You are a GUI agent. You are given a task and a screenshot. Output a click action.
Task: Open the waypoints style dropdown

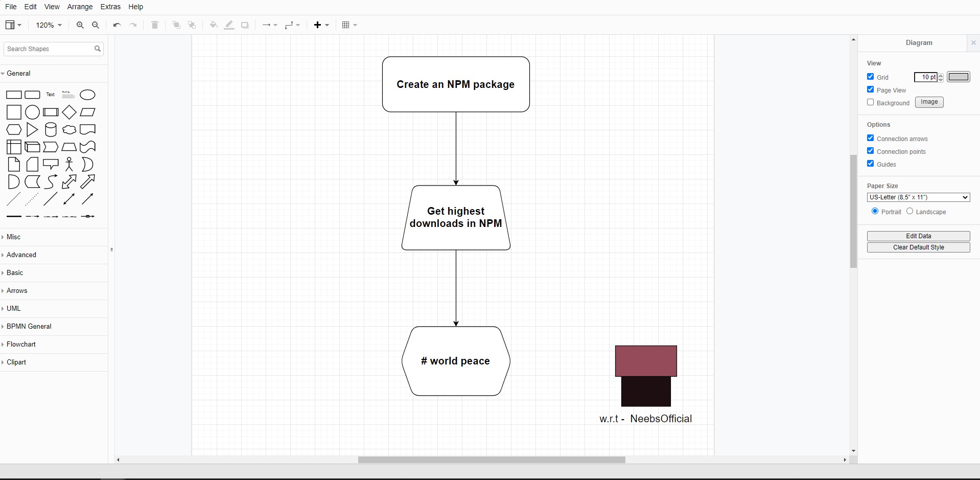[x=292, y=25]
